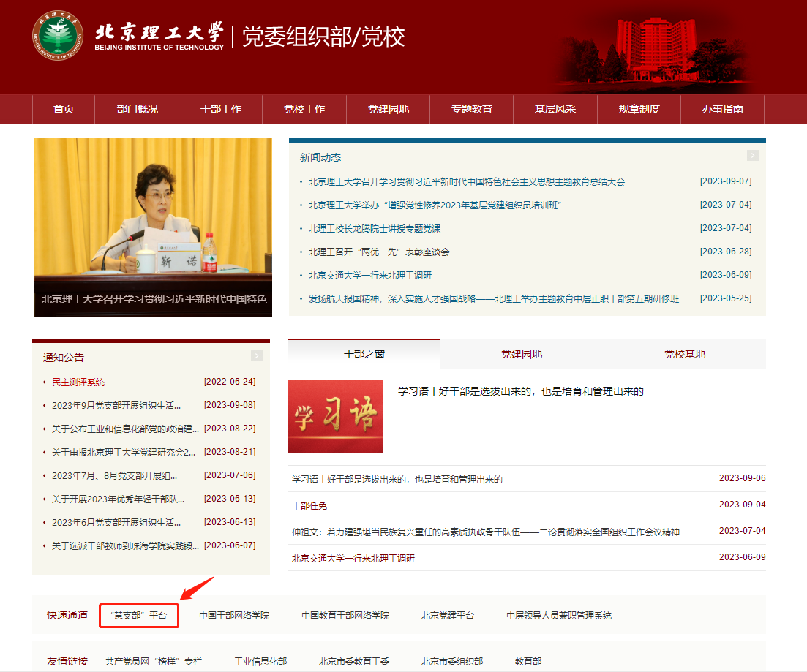The width and height of the screenshot is (807, 672).
Task: Open the 首页 navigation item
Action: click(x=64, y=110)
